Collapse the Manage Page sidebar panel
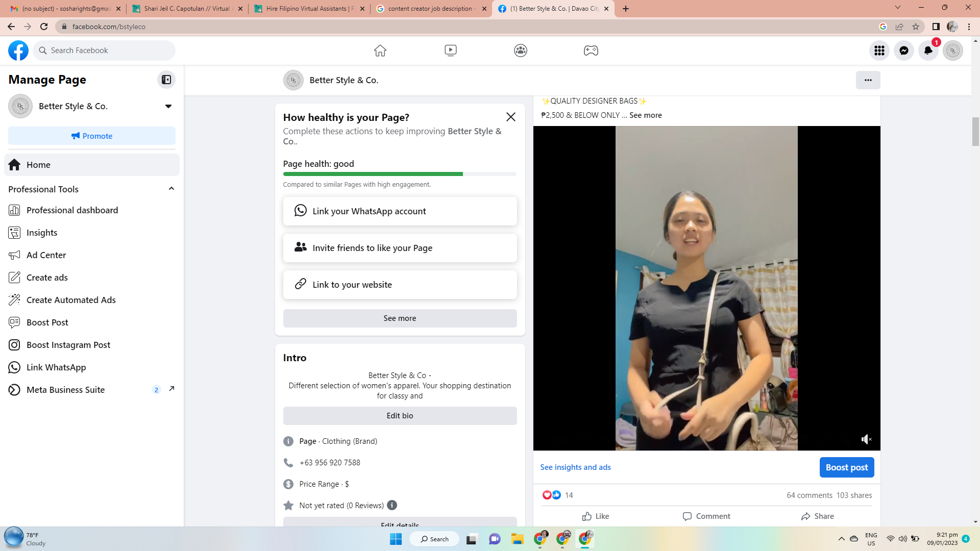980x551 pixels. 166,80
